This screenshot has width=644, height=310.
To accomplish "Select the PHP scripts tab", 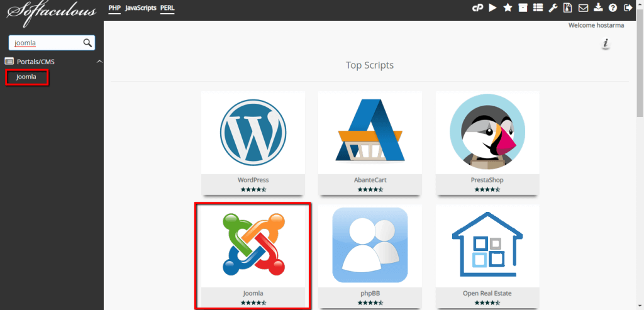I will point(114,8).
